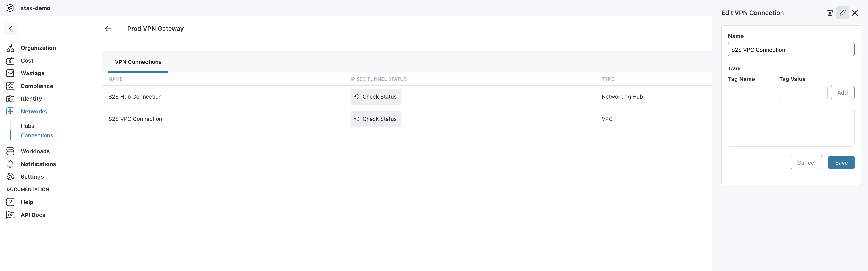Click the Stax logo icon

[x=10, y=8]
